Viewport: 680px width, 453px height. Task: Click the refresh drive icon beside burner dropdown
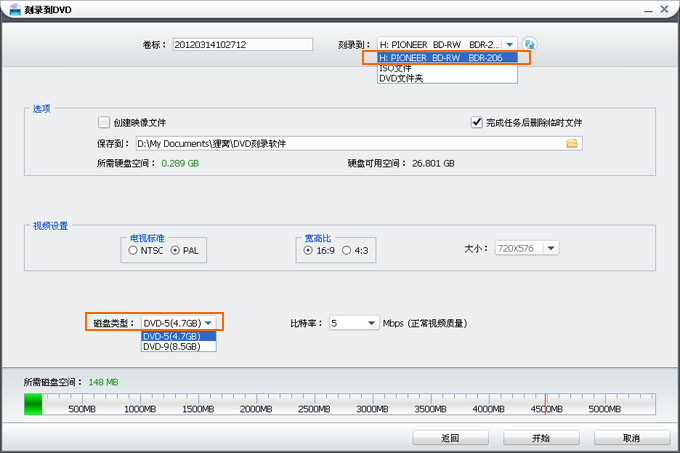[x=530, y=44]
